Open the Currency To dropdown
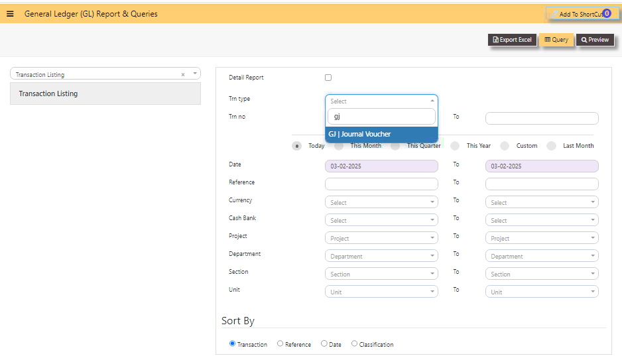This screenshot has width=622, height=364. point(542,202)
